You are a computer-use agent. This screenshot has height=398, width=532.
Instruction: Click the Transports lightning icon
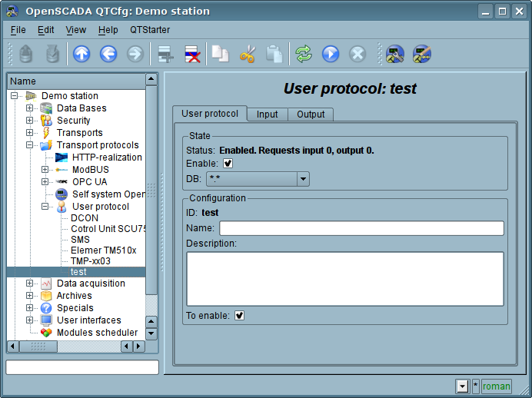(x=46, y=133)
